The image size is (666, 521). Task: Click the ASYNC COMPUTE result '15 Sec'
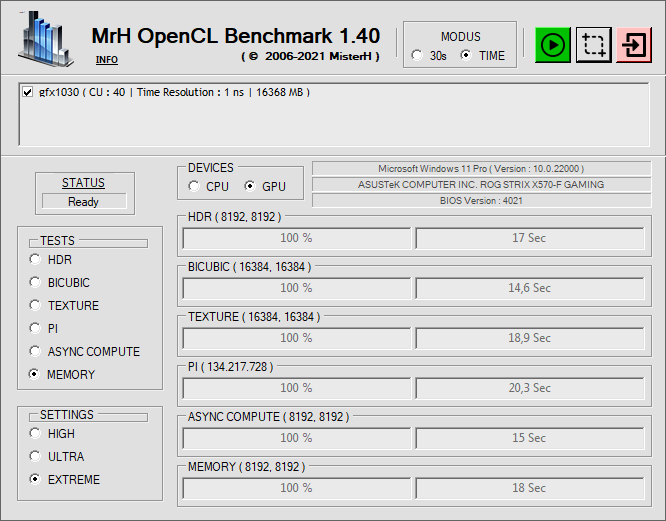(530, 438)
